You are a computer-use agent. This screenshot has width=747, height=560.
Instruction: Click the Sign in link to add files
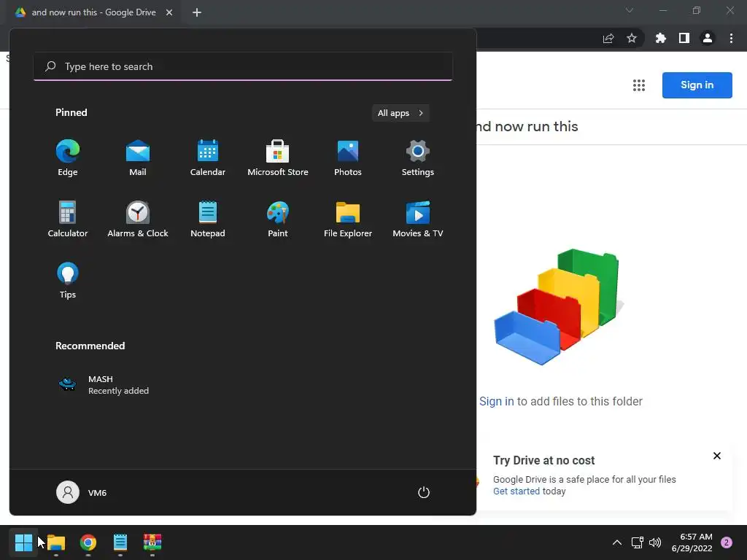click(x=496, y=402)
